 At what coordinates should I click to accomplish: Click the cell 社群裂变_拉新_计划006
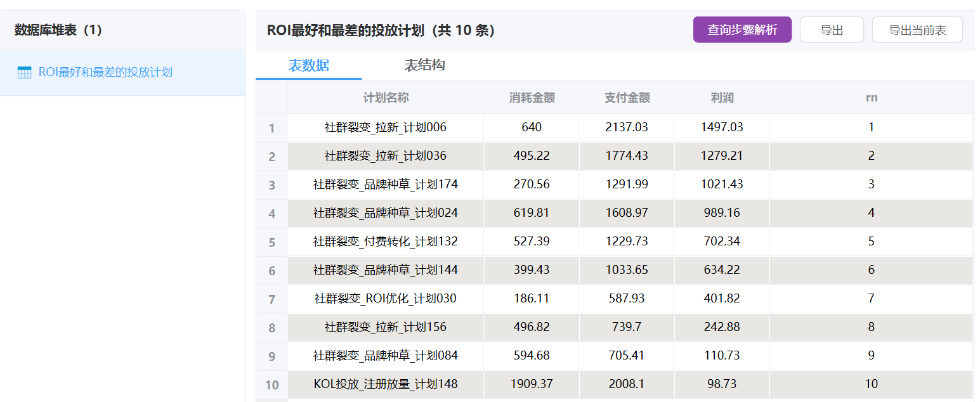(386, 127)
